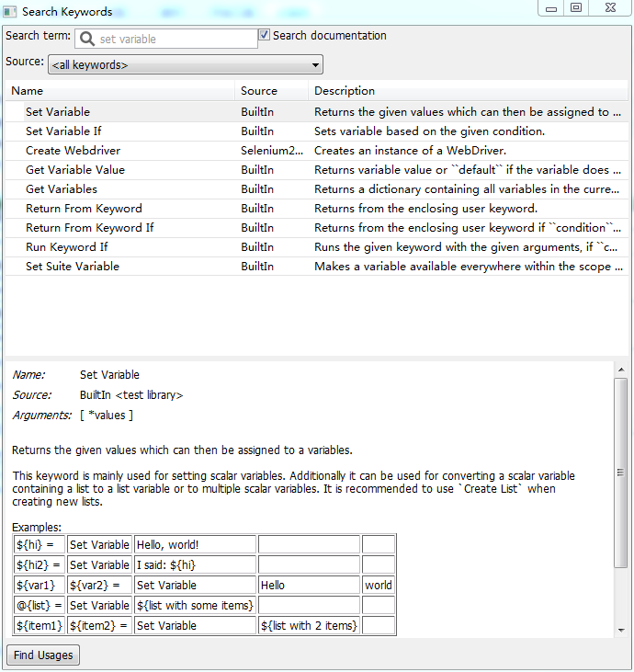The width and height of the screenshot is (634, 672).
Task: Click the 'Returns from the enclosing user keyword.' description
Action: point(425,209)
